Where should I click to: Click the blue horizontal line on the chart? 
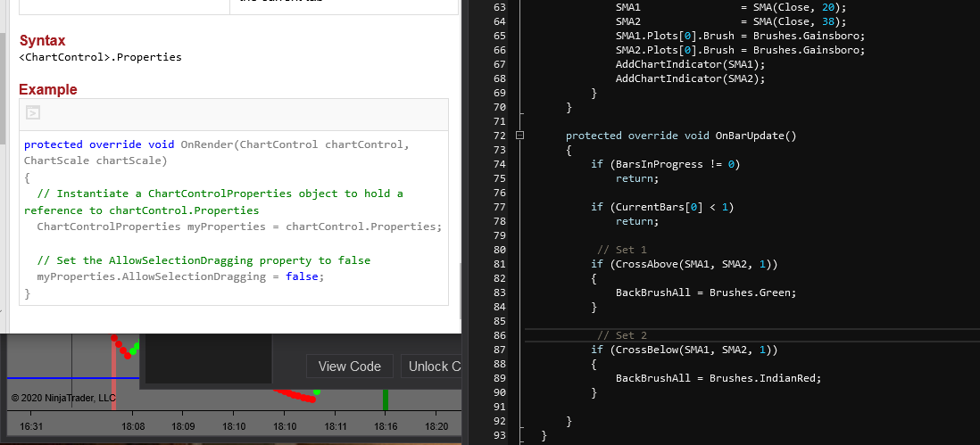pyautogui.click(x=73, y=377)
